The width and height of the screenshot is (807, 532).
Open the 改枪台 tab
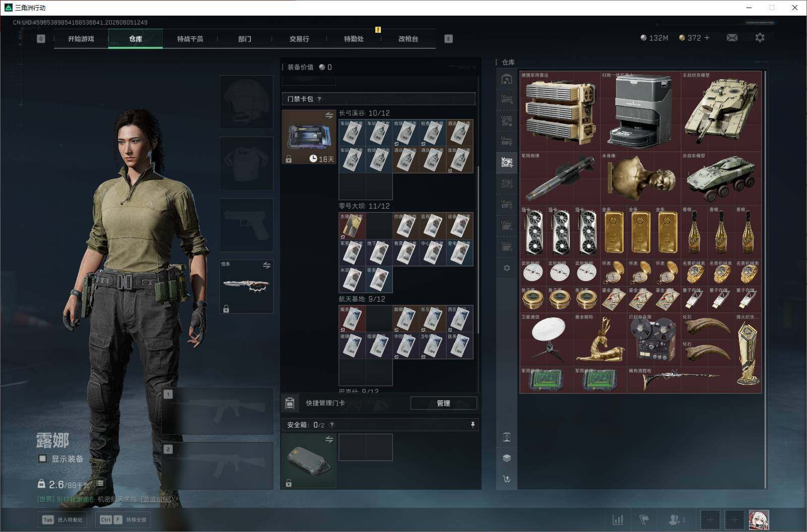pyautogui.click(x=408, y=39)
